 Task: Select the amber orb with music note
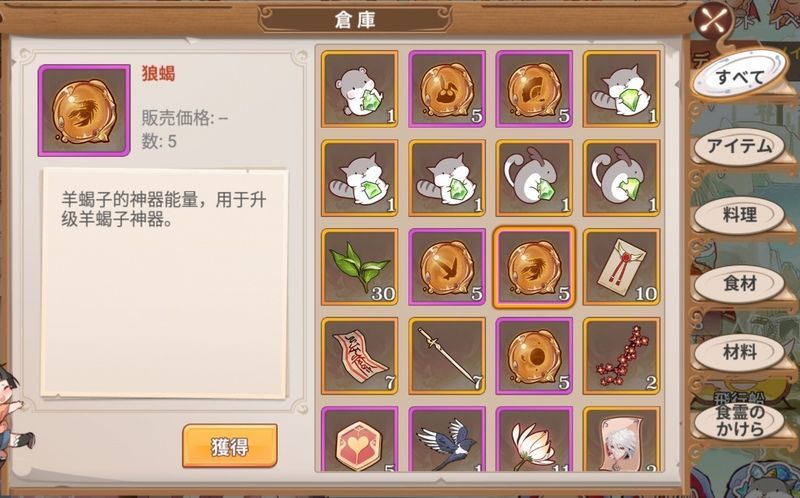(447, 89)
